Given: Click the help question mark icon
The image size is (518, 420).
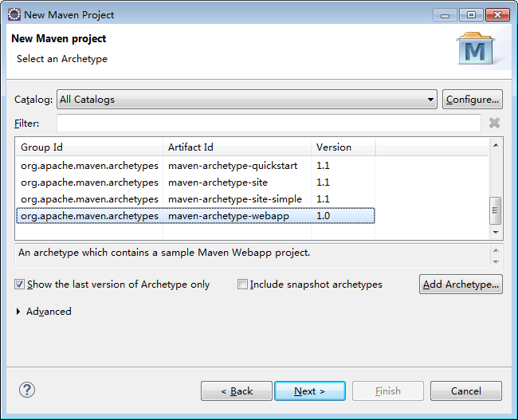Looking at the screenshot, I should tap(27, 390).
